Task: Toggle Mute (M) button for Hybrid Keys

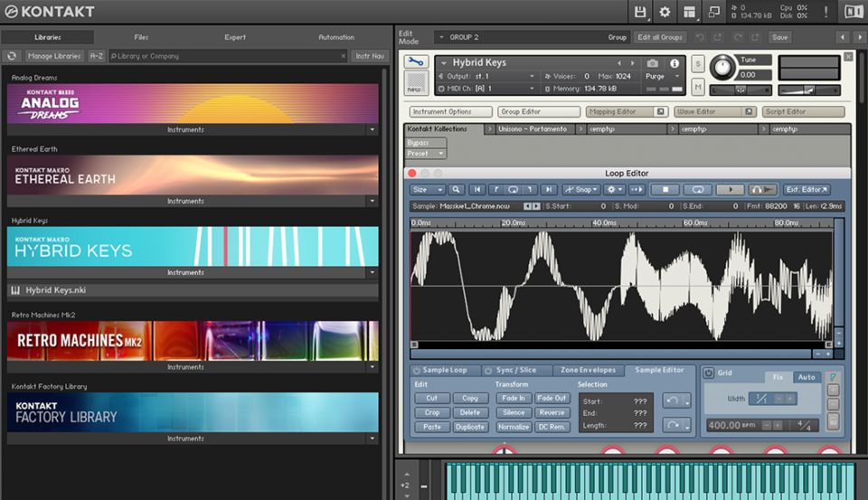Action: point(697,87)
